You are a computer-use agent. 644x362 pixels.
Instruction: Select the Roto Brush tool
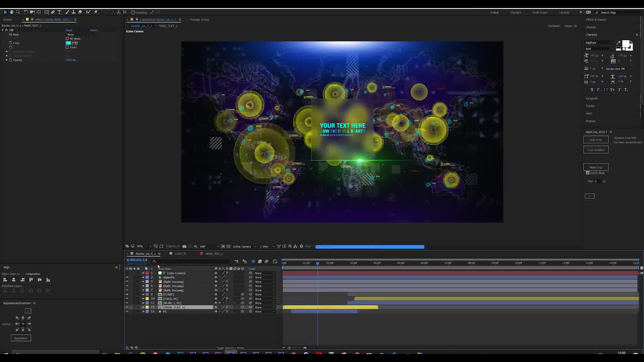click(88, 12)
